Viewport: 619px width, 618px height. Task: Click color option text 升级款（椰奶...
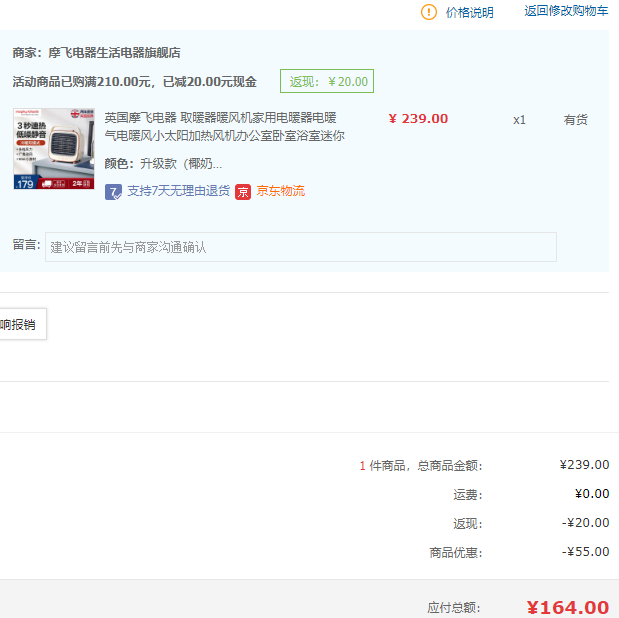point(181,163)
